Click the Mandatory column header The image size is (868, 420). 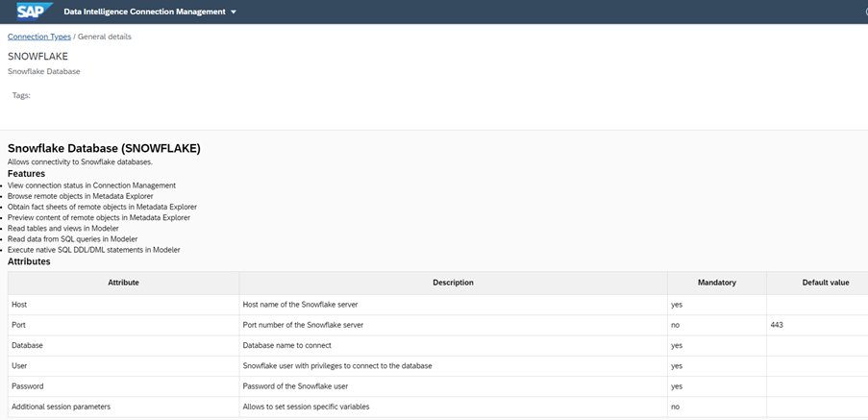[x=716, y=283]
